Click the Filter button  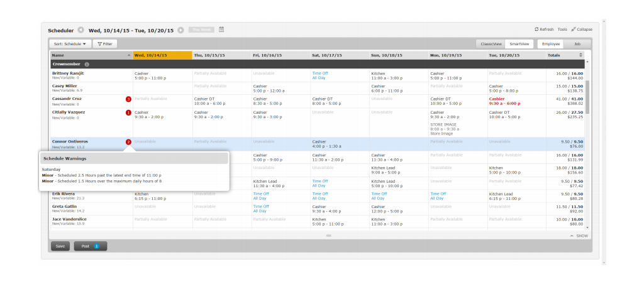click(105, 44)
